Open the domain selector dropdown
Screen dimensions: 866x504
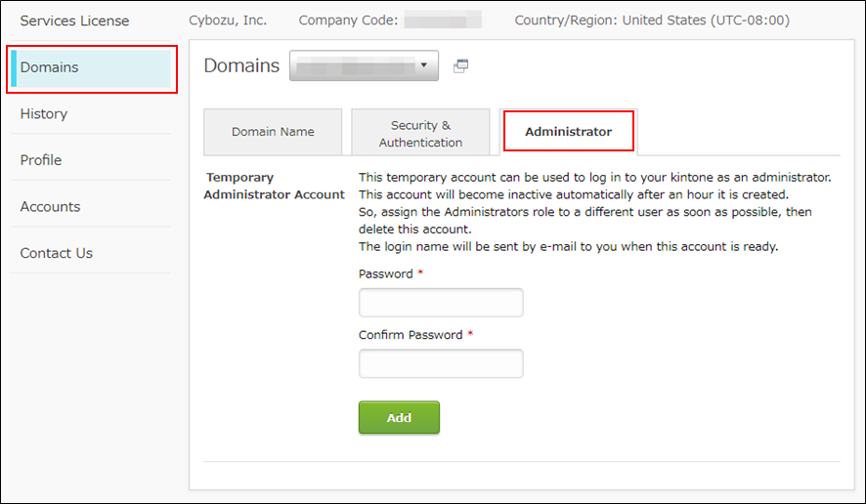coord(365,65)
